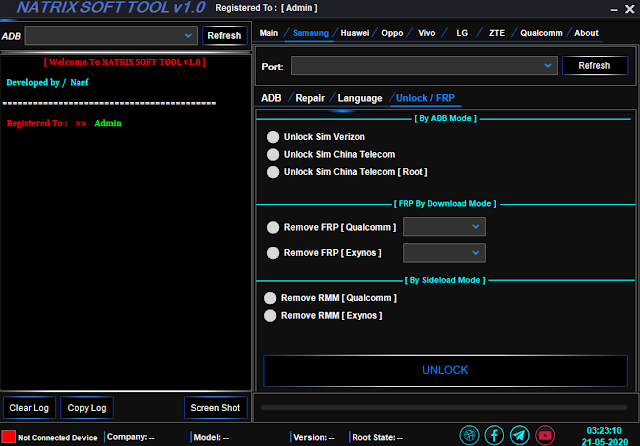Select Remove FRP [Qualcomm] radio button

click(x=273, y=227)
